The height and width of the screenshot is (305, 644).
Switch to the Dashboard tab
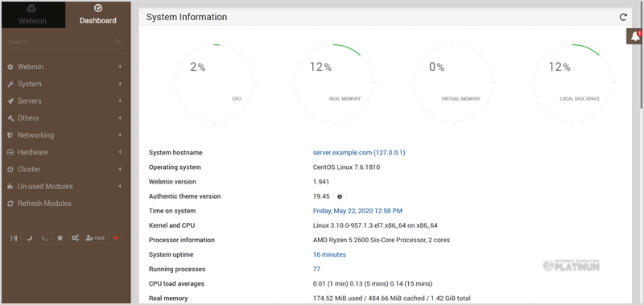tap(97, 14)
